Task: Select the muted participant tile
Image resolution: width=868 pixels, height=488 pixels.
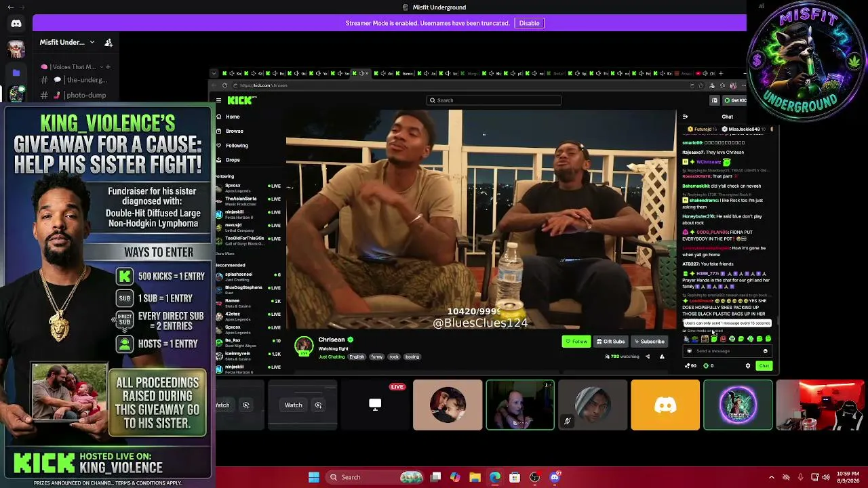Action: [x=593, y=405]
